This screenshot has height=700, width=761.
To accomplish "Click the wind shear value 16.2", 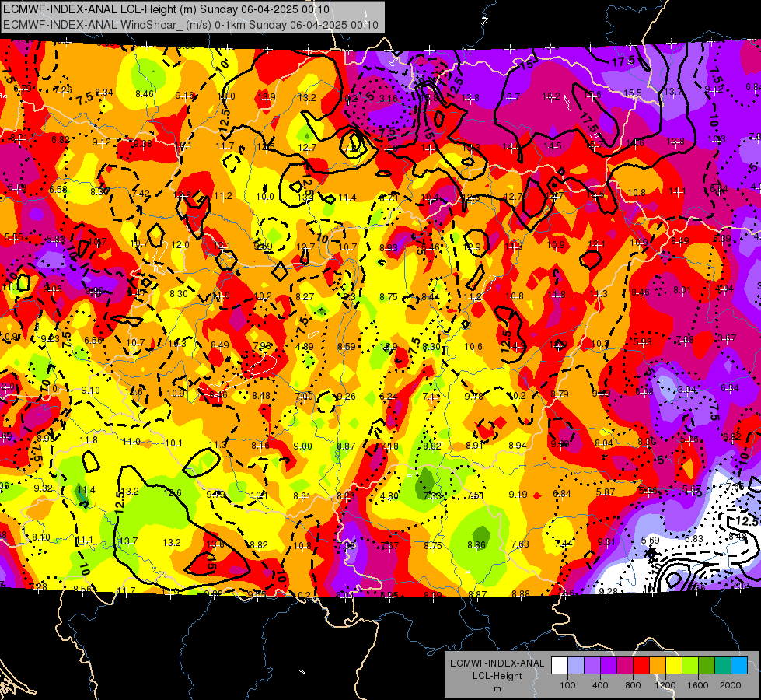I will (551, 96).
